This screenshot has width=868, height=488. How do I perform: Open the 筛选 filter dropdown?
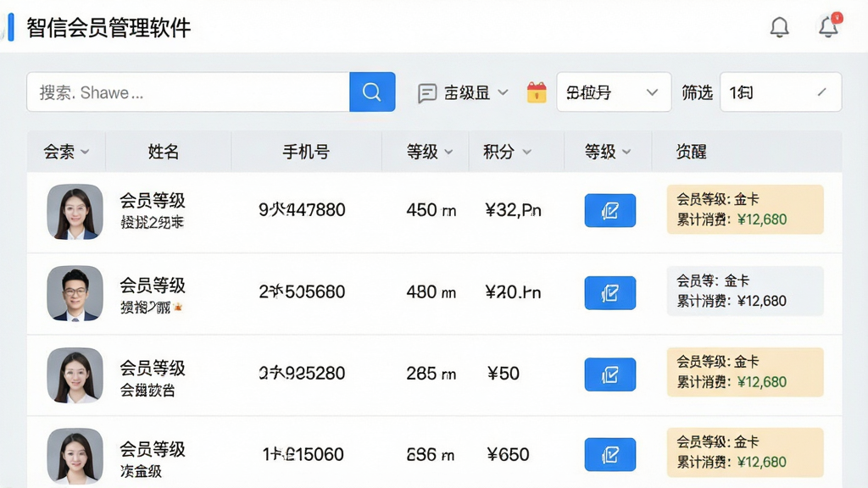(x=781, y=91)
